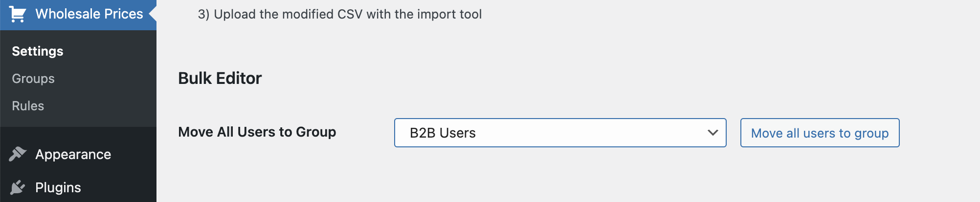Image resolution: width=980 pixels, height=202 pixels.
Task: Click the white arrow notch beside Wholesale Prices
Action: [153, 14]
